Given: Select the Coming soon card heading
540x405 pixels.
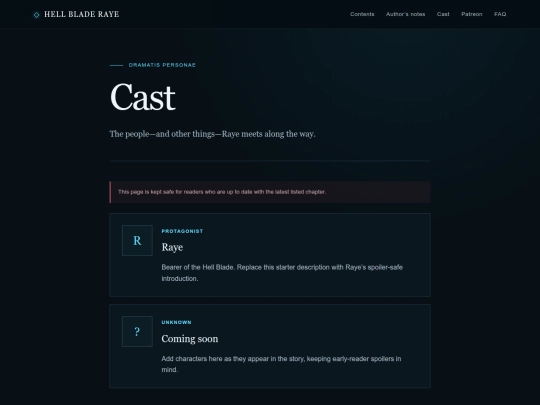Looking at the screenshot, I should coord(190,339).
